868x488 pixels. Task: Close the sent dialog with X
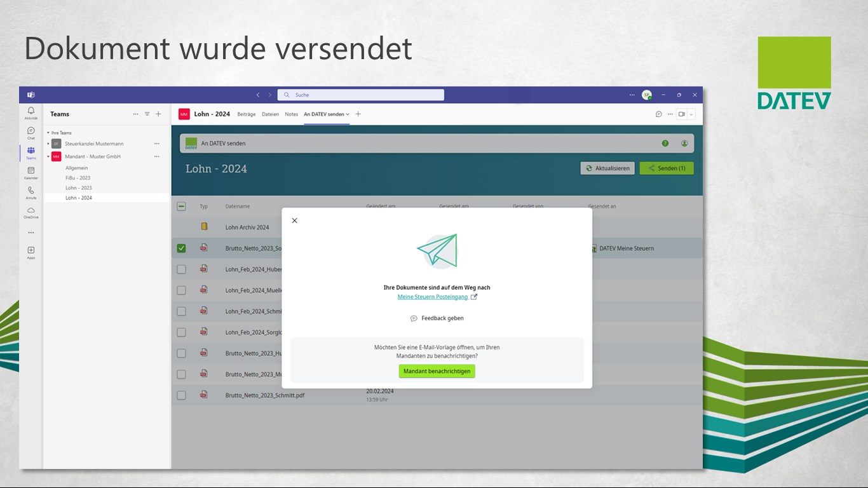(x=294, y=220)
